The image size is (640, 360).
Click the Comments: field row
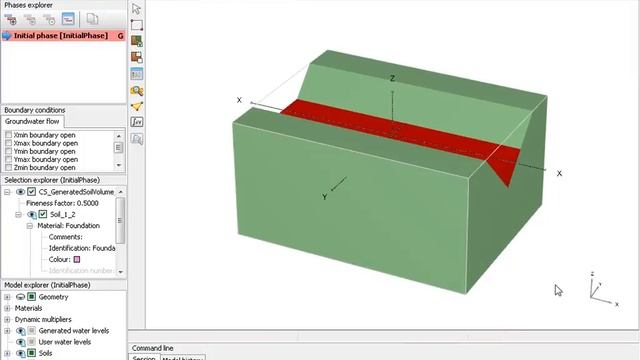tap(65, 237)
